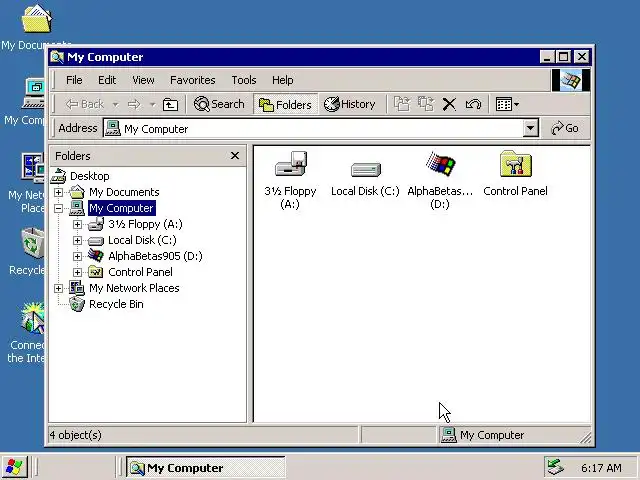Go up one folder level
Screen dimensions: 640x480
coord(170,105)
